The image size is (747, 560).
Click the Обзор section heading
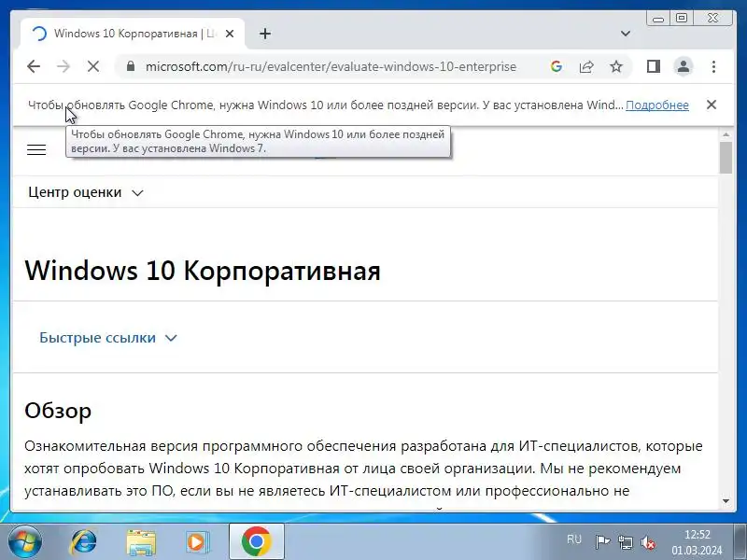click(58, 411)
